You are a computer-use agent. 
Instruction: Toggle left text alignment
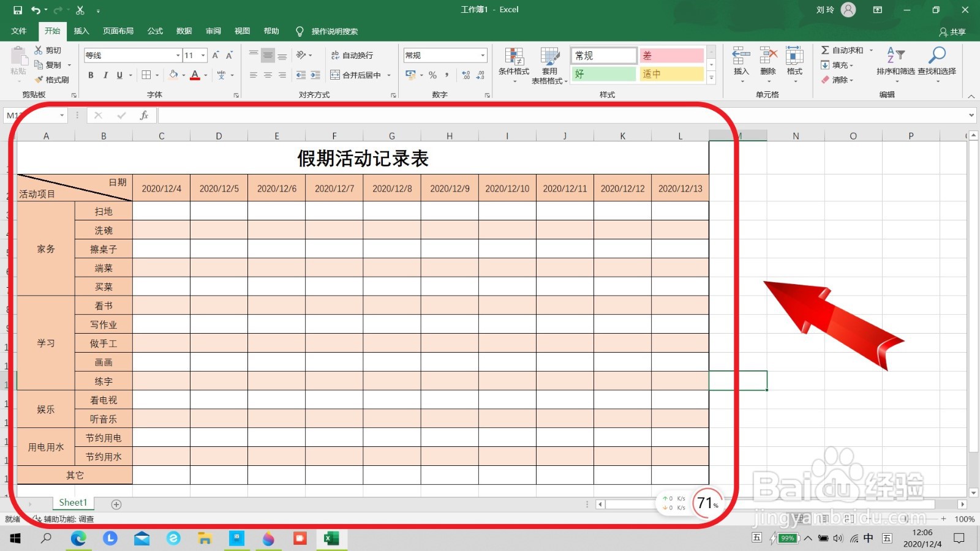pyautogui.click(x=254, y=75)
